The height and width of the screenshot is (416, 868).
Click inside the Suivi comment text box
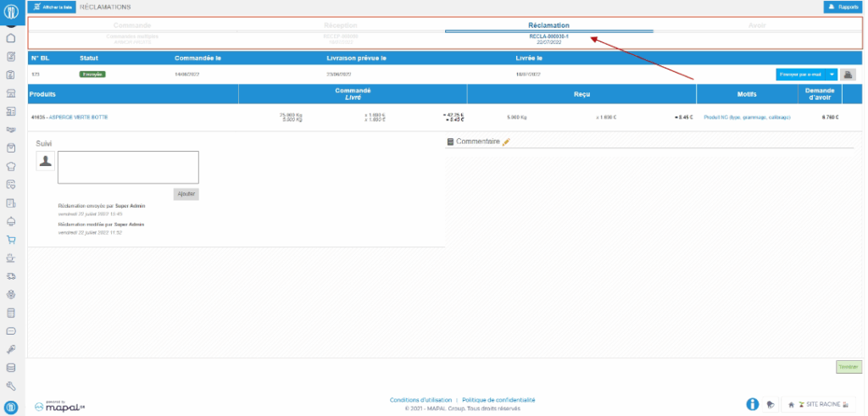pyautogui.click(x=128, y=167)
